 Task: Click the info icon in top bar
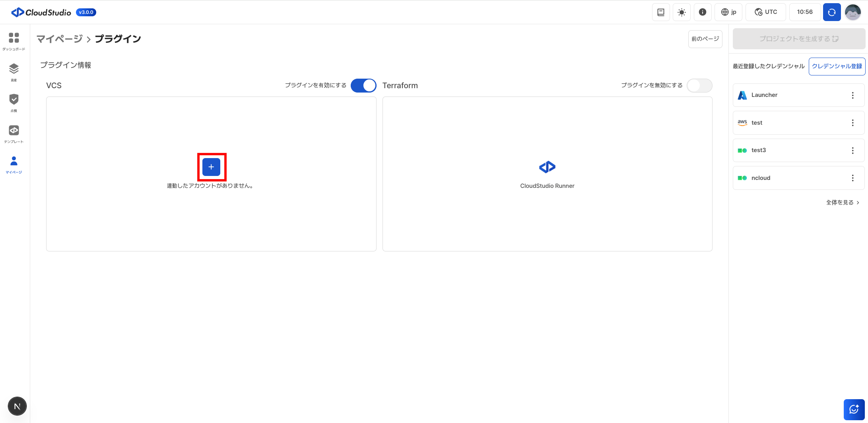click(x=703, y=12)
